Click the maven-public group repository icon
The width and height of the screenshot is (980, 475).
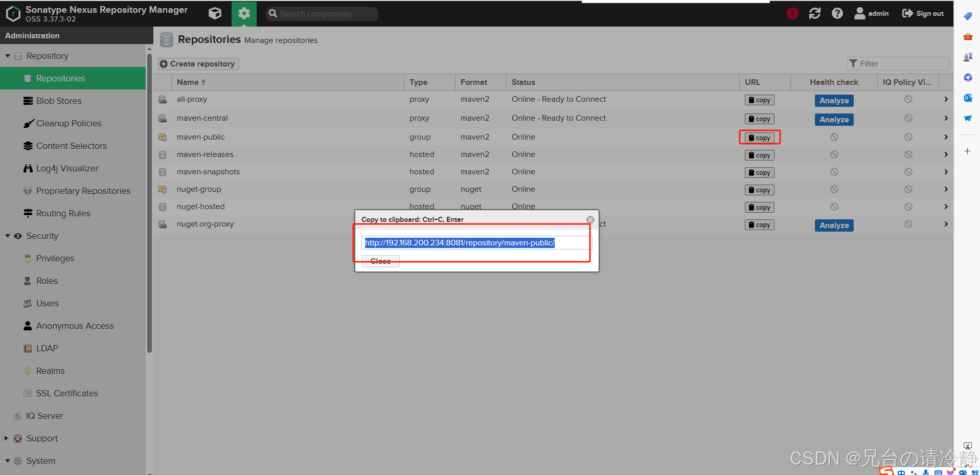click(163, 137)
